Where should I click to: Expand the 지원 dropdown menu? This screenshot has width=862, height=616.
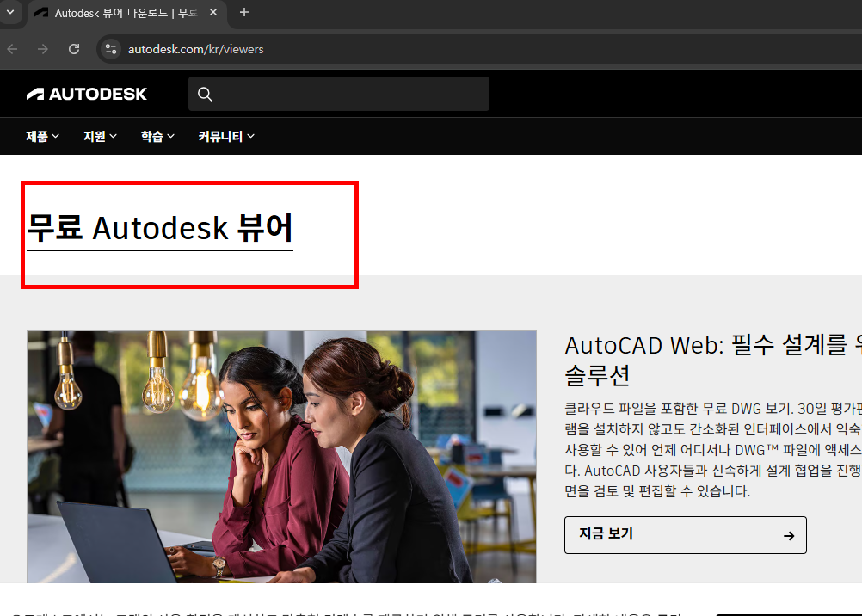click(x=98, y=136)
